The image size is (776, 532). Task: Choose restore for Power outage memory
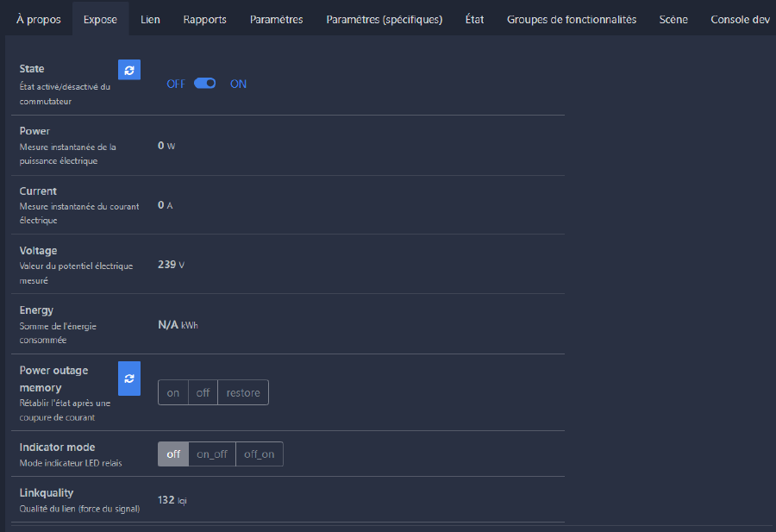pyautogui.click(x=243, y=392)
